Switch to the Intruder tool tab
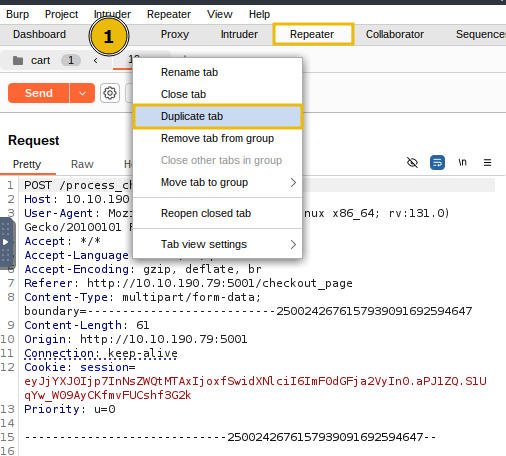 click(239, 34)
